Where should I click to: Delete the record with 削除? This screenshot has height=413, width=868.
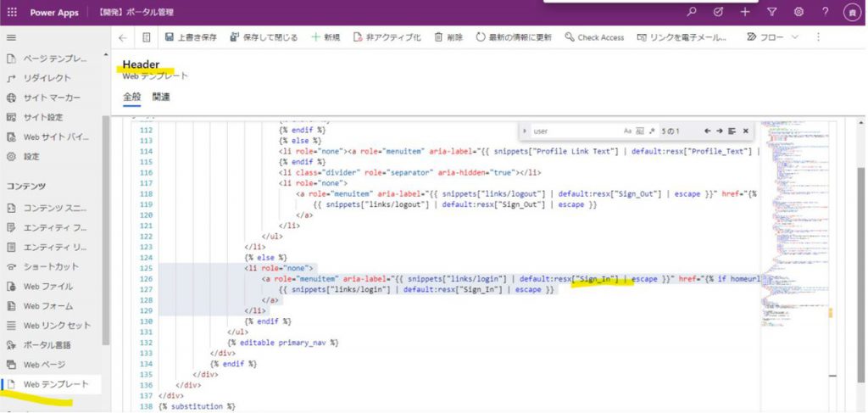pyautogui.click(x=448, y=37)
